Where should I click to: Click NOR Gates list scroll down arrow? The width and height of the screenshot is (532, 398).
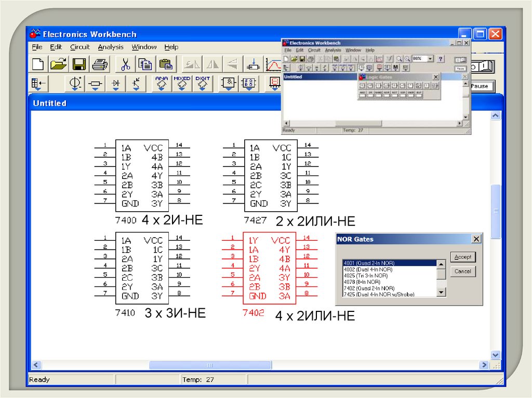pyautogui.click(x=441, y=292)
